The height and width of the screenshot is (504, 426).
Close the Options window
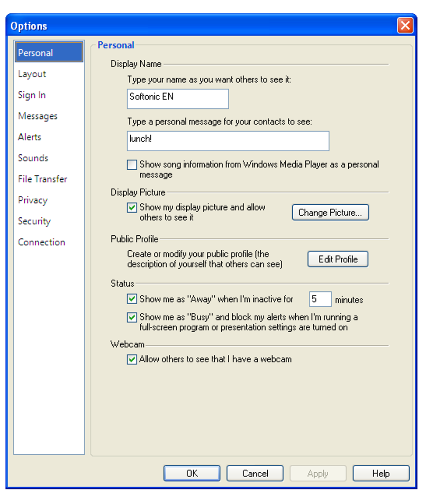click(x=405, y=26)
